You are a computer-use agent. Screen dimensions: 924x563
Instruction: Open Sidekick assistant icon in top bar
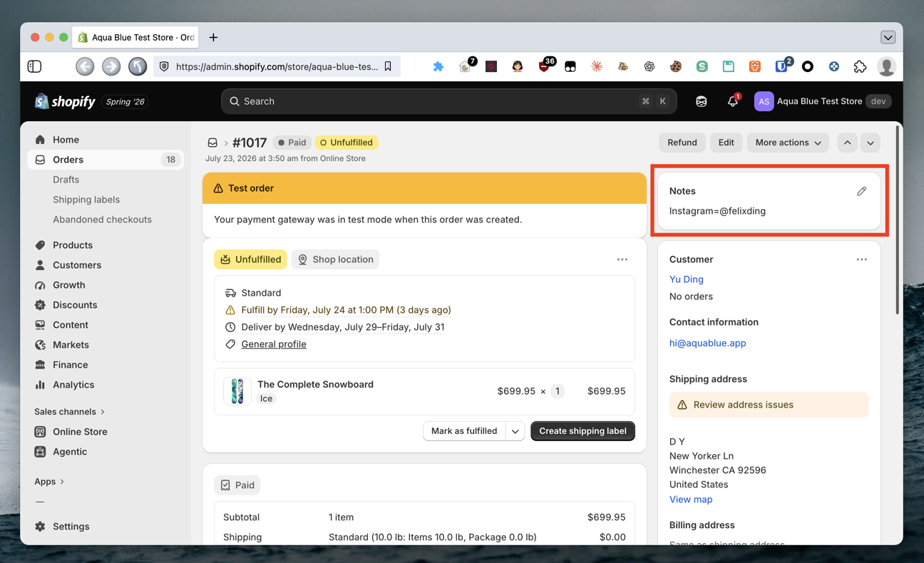[x=702, y=101]
